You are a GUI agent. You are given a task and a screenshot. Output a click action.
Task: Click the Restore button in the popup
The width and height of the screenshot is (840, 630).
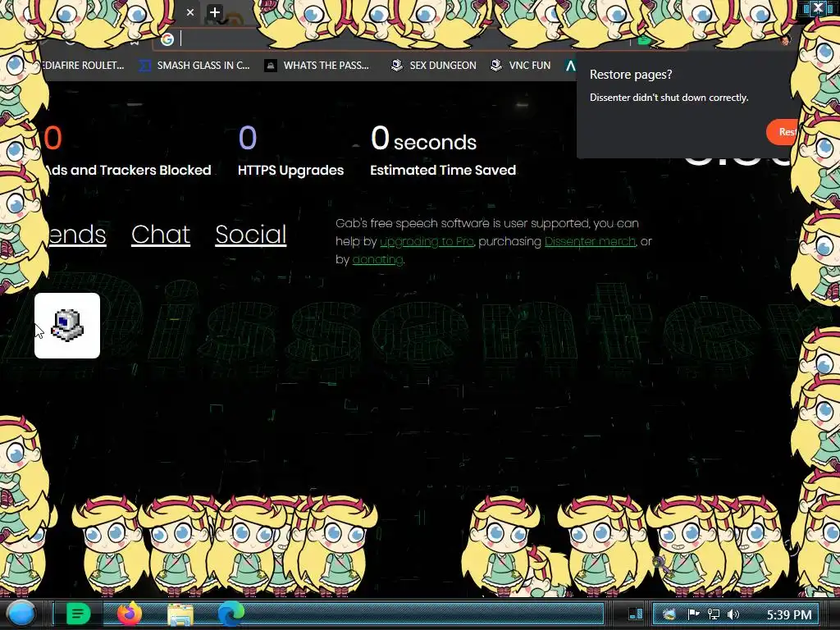point(783,132)
